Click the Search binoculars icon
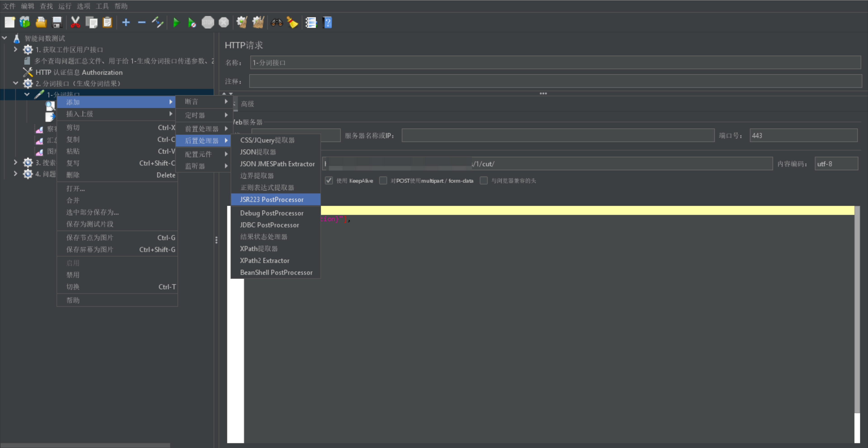This screenshot has width=868, height=448. pos(277,23)
